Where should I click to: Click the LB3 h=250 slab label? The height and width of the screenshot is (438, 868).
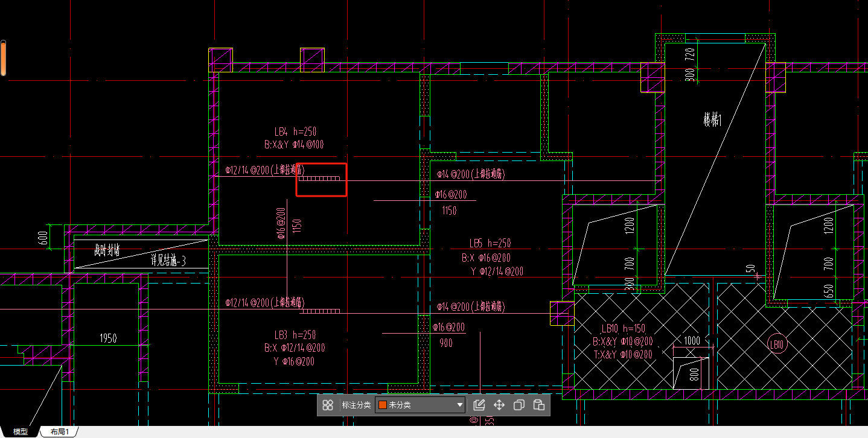(295, 335)
